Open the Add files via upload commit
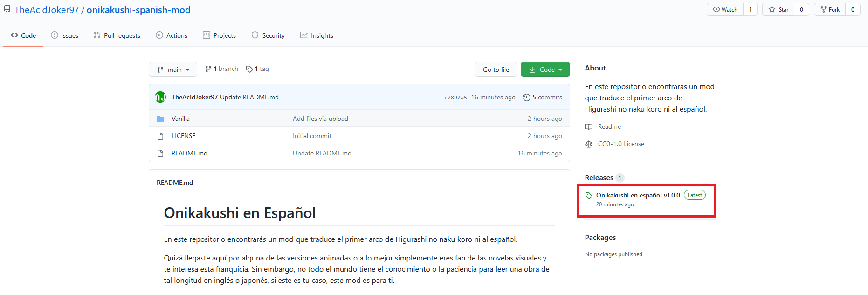The height and width of the screenshot is (295, 868). (320, 119)
